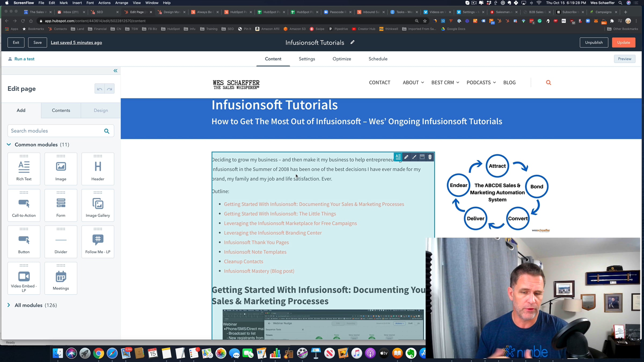Collapse the sidebar with the double chevron

[115, 71]
